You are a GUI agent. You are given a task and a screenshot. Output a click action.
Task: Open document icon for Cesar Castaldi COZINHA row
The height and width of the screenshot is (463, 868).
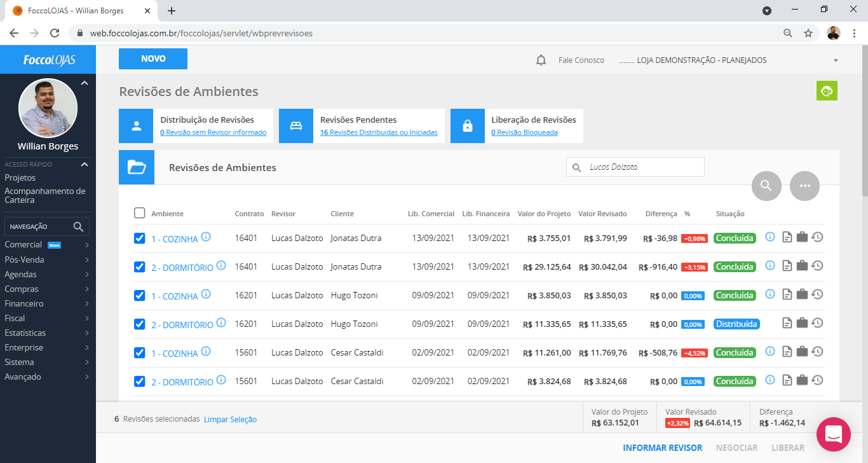(787, 352)
